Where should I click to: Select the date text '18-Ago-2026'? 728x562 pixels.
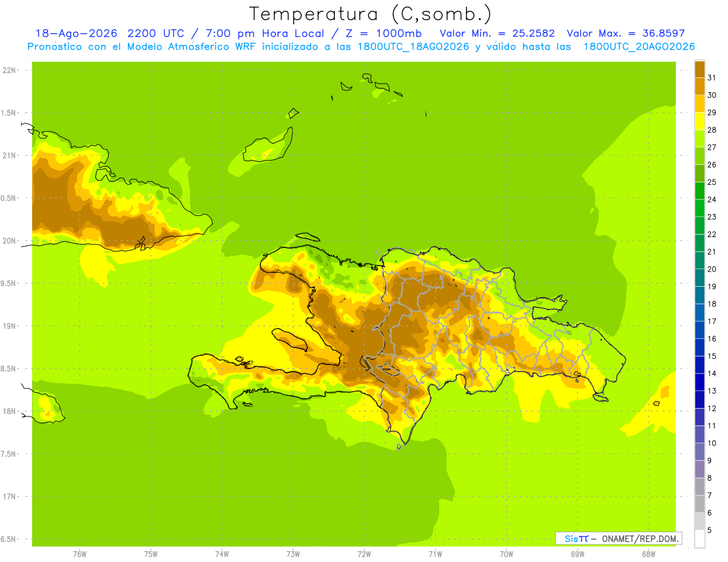pos(76,33)
